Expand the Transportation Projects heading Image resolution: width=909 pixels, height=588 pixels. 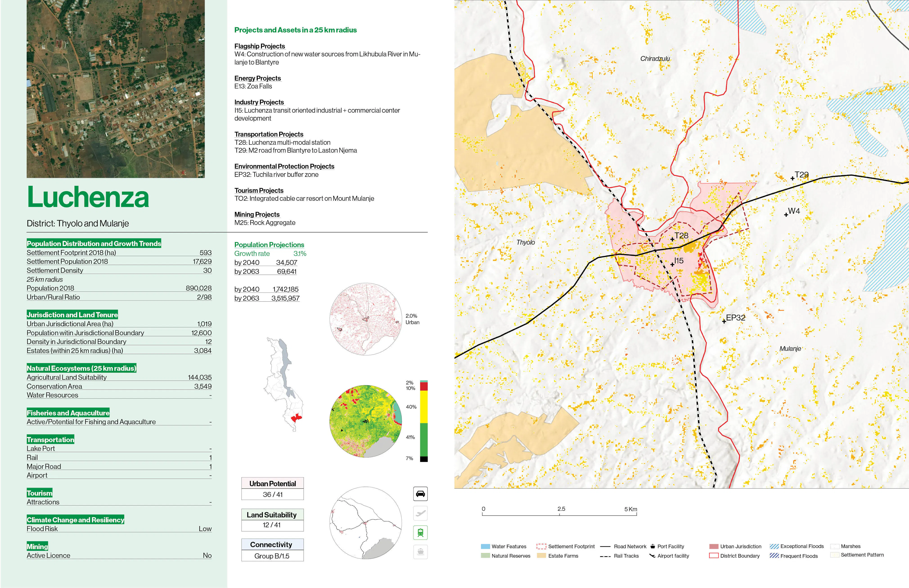[x=269, y=134]
